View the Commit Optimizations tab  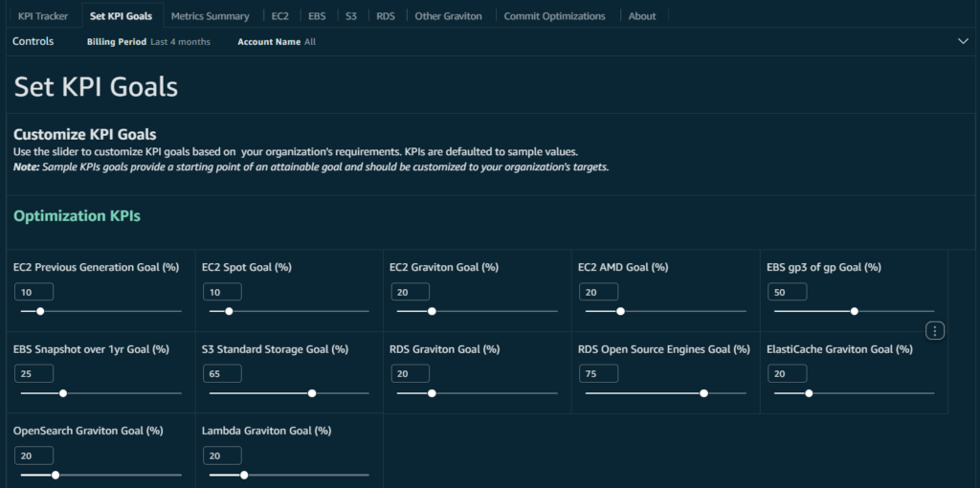point(554,16)
